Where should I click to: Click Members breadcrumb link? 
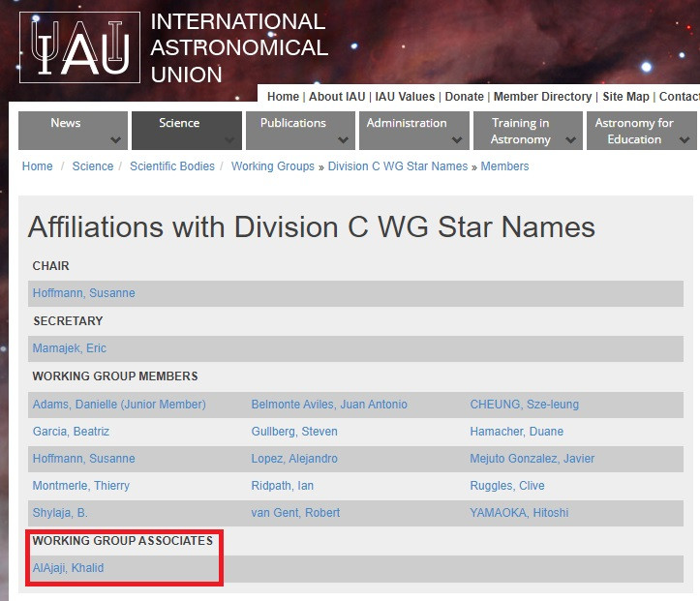click(504, 166)
